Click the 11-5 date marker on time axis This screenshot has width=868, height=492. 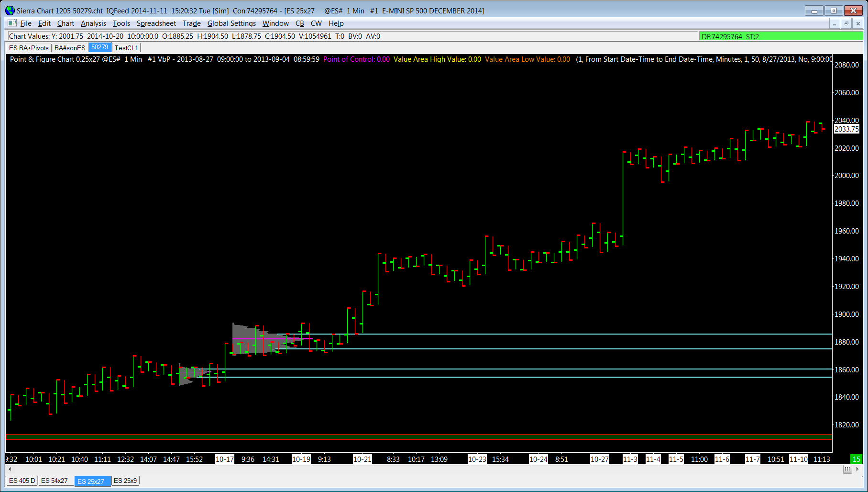pos(676,459)
